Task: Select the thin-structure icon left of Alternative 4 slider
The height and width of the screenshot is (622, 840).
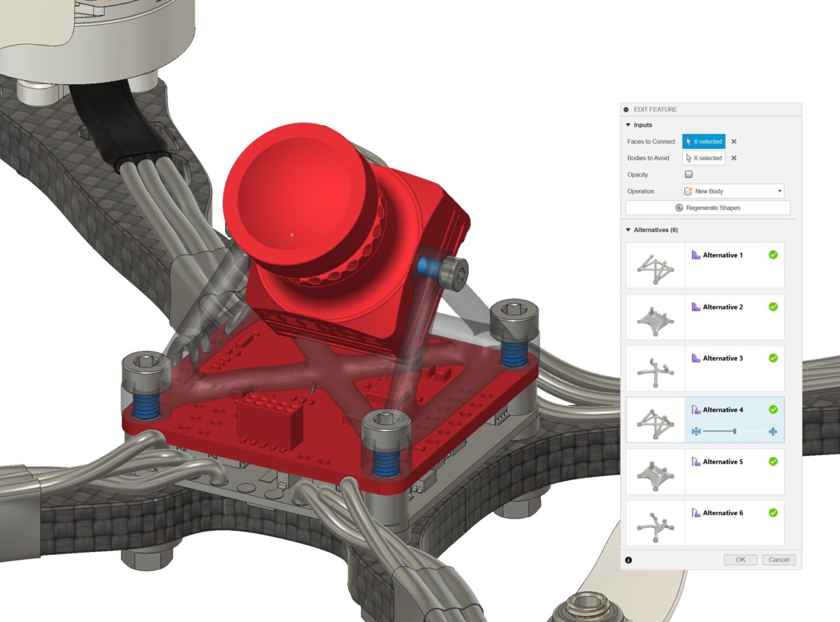Action: tap(696, 432)
